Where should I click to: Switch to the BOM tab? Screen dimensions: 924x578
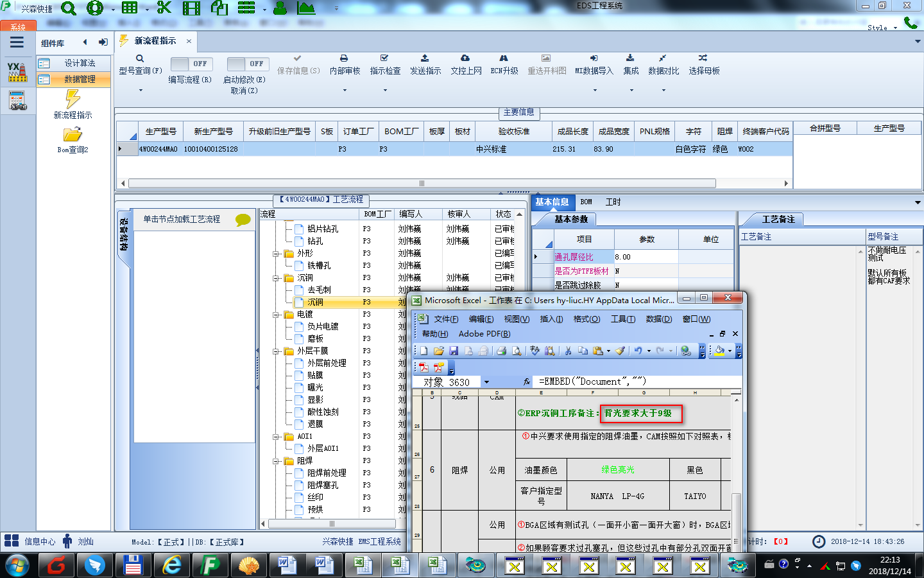[586, 202]
